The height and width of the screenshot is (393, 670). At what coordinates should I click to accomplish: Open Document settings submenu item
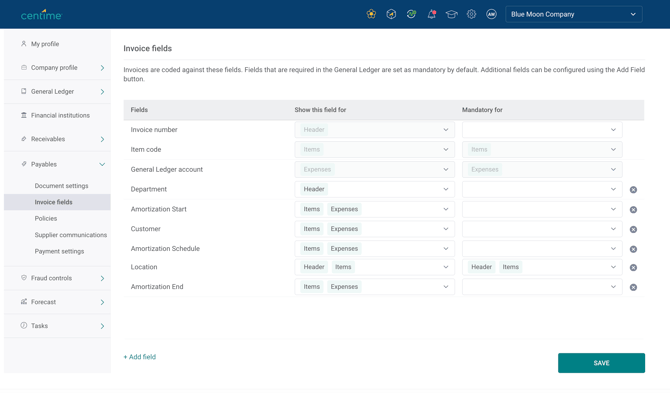62,186
